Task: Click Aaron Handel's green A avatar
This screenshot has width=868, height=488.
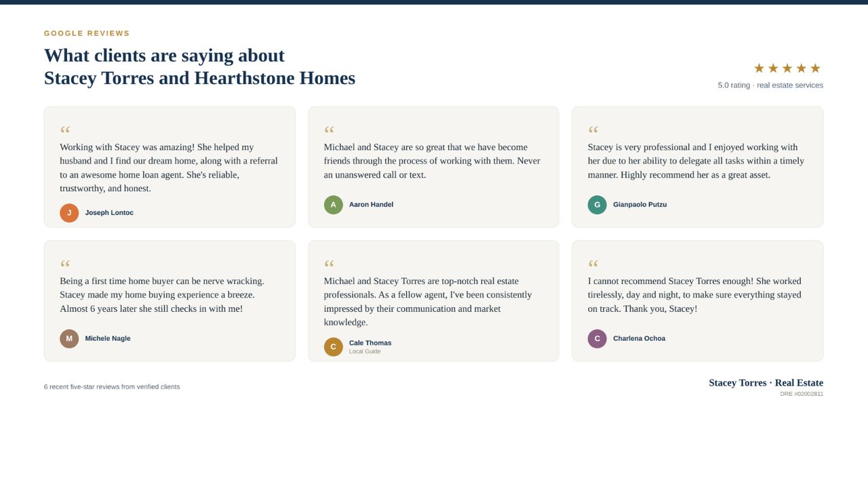Action: coord(333,205)
